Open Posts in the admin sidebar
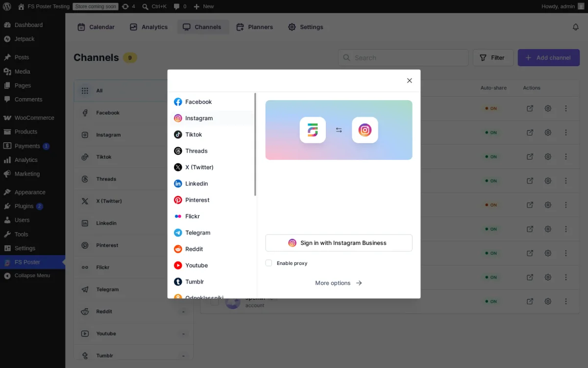The width and height of the screenshot is (588, 368). pos(32,57)
